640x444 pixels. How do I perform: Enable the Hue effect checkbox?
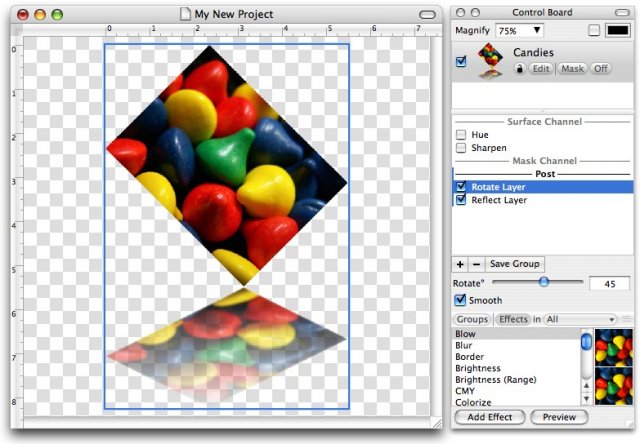[461, 135]
